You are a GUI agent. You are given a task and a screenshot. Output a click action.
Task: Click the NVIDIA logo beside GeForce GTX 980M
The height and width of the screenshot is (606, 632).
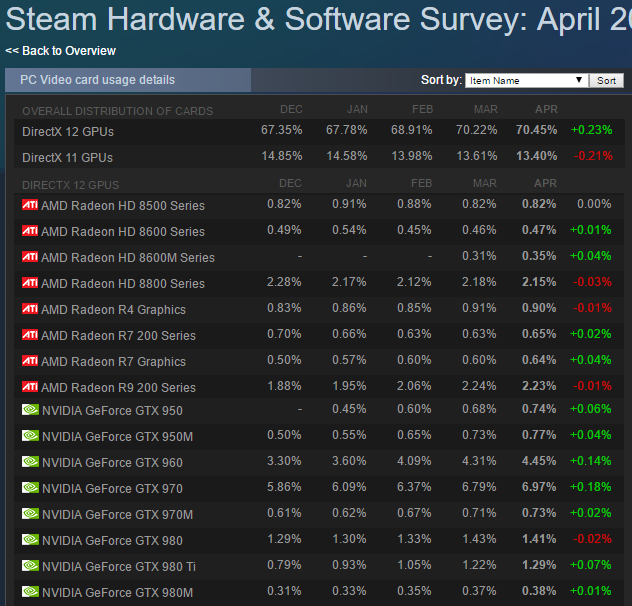pyautogui.click(x=30, y=592)
